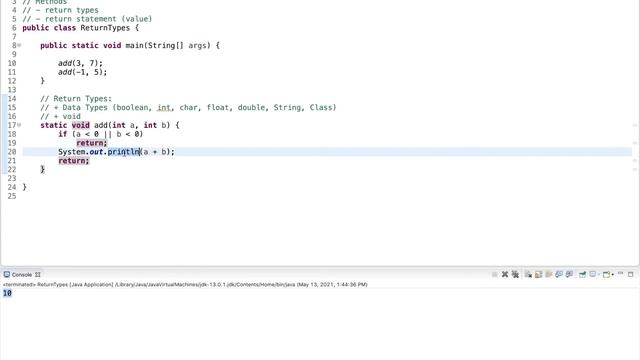Click the println call on line 20
The image size is (640, 360).
pyautogui.click(x=124, y=152)
